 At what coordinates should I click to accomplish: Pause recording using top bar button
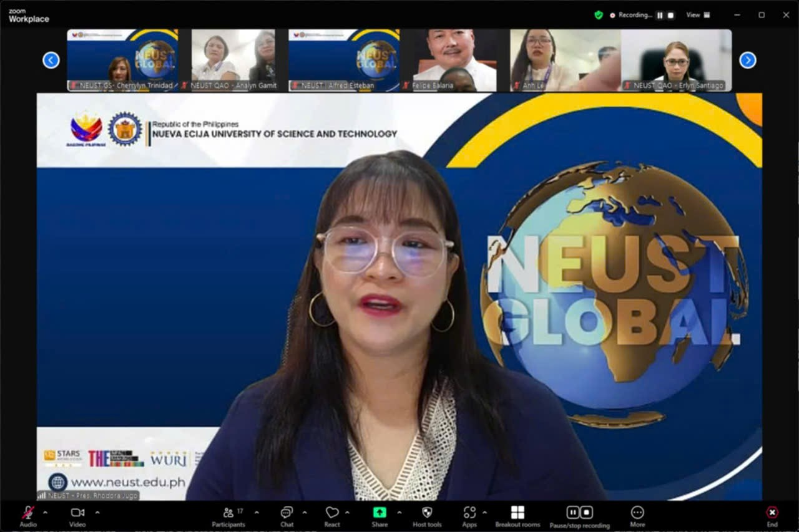point(660,15)
